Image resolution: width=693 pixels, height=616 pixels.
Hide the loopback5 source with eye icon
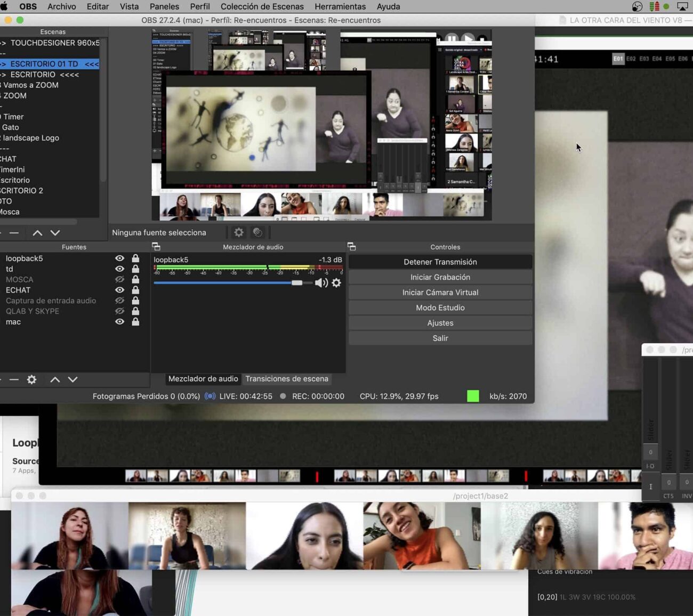119,258
